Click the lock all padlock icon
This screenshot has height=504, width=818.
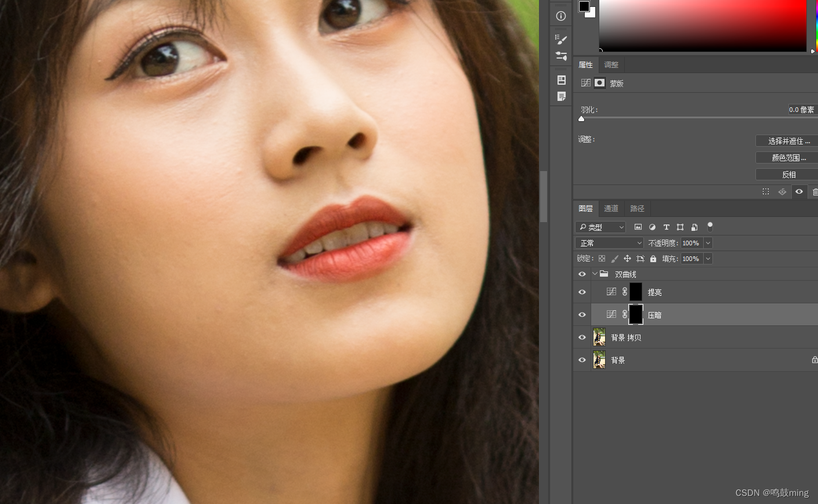tap(653, 259)
